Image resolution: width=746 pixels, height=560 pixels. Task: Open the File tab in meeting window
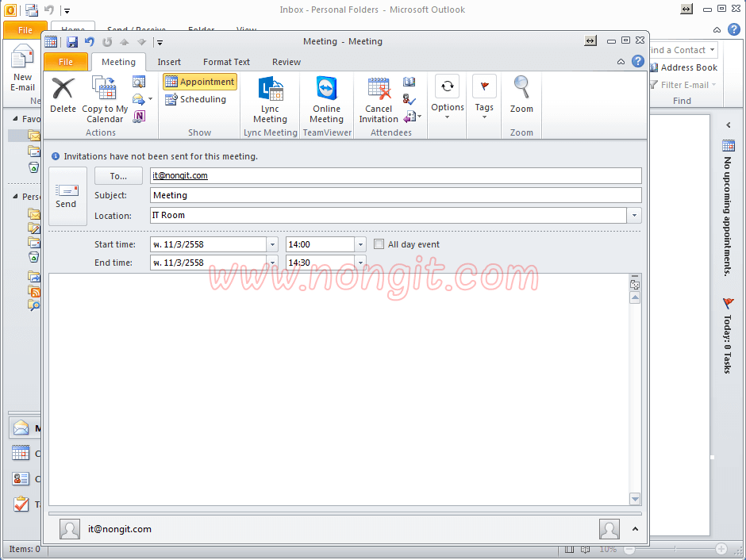click(x=66, y=62)
